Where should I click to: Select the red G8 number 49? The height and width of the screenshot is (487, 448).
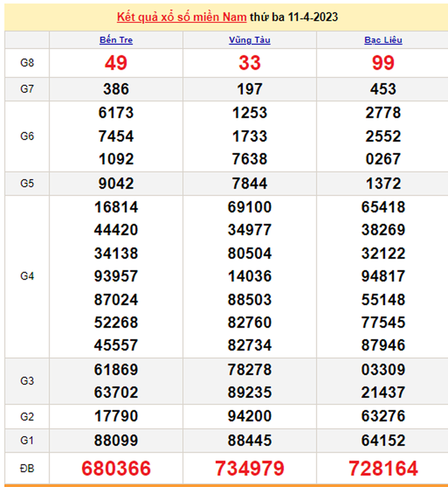coord(116,63)
